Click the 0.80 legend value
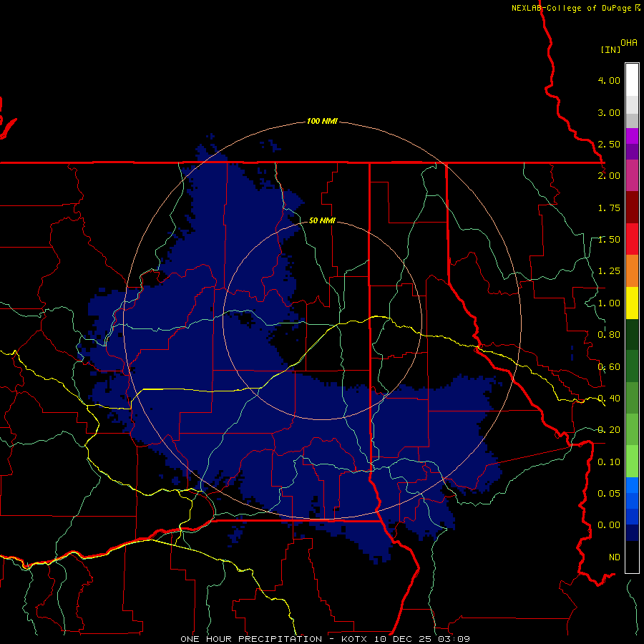 [x=609, y=335]
